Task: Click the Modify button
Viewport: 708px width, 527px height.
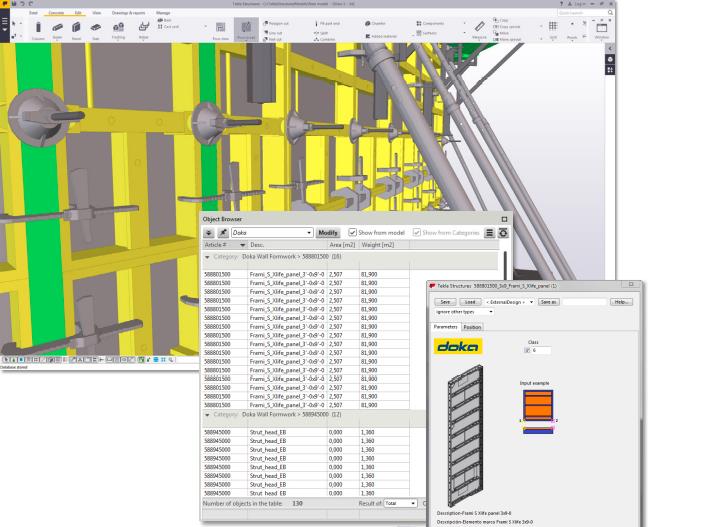Action: coord(328,233)
